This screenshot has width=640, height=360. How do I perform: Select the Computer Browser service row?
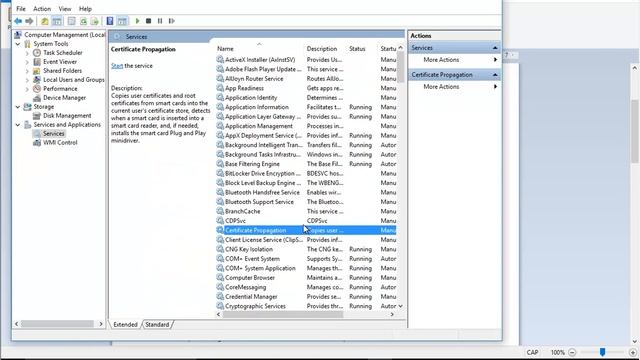[306, 278]
